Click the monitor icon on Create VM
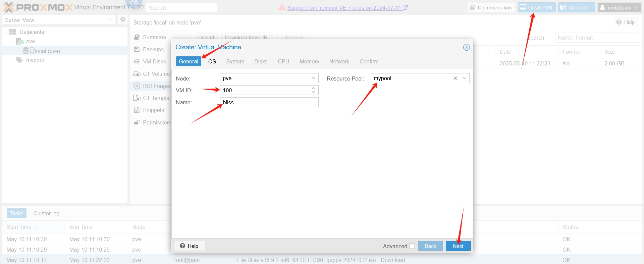 coord(523,7)
